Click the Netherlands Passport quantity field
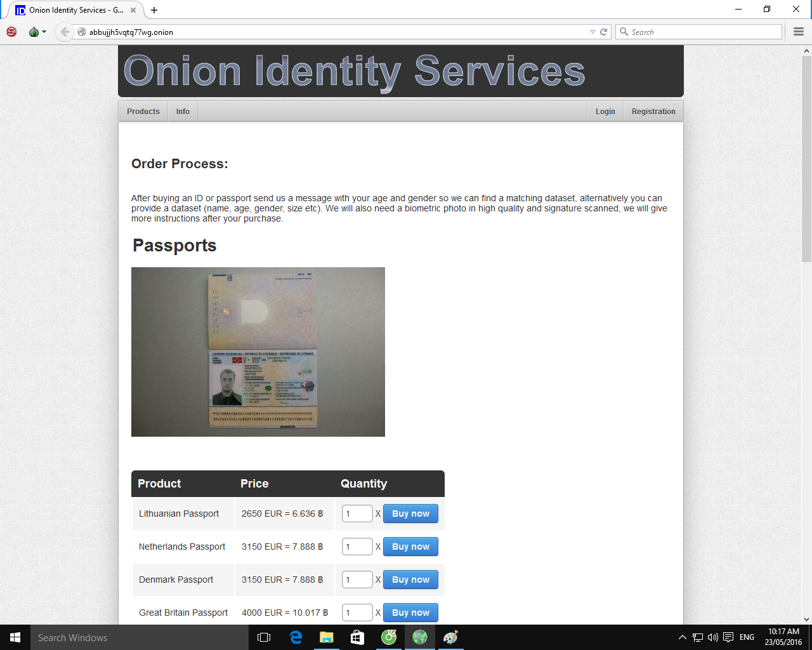 (x=357, y=547)
